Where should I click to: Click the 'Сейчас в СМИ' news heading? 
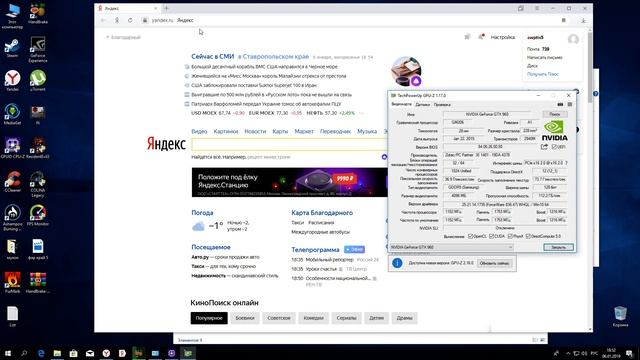(x=213, y=56)
